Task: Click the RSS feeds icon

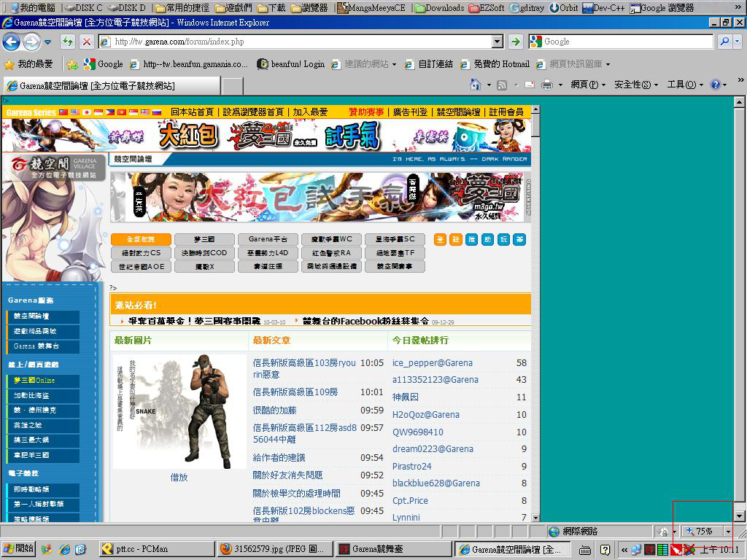Action: click(x=502, y=85)
